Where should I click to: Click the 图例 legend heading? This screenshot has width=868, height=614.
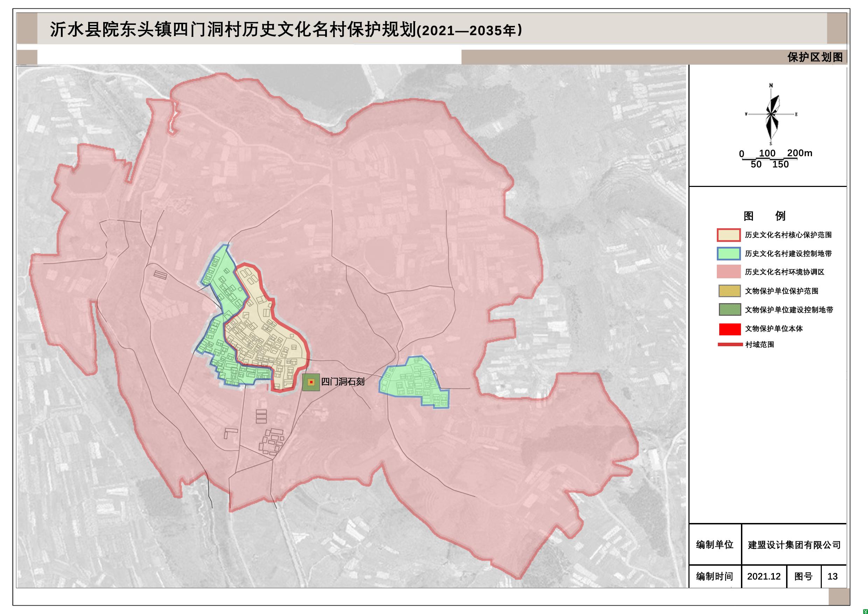tap(764, 216)
